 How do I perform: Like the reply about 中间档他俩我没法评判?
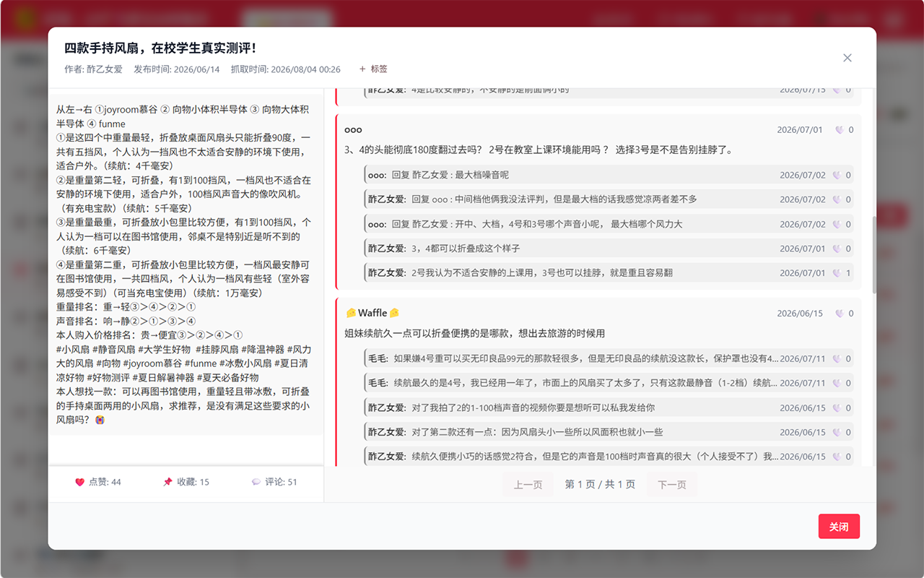[837, 199]
